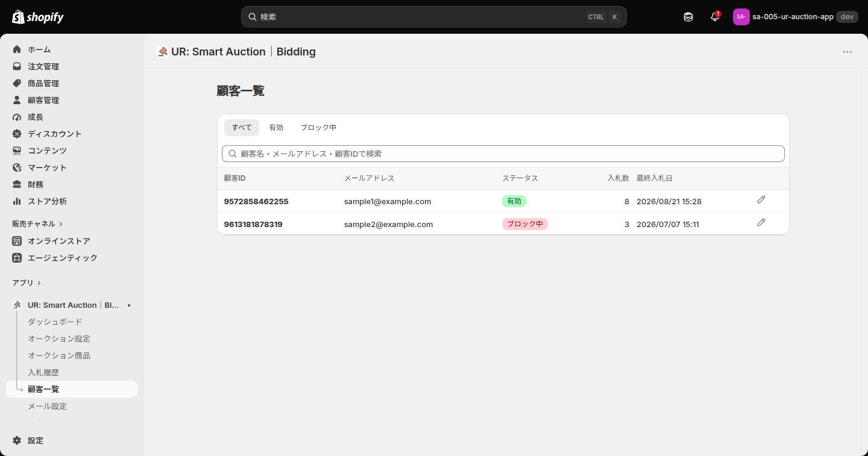Open the notifications bell
Image resolution: width=868 pixels, height=456 pixels.
click(715, 17)
